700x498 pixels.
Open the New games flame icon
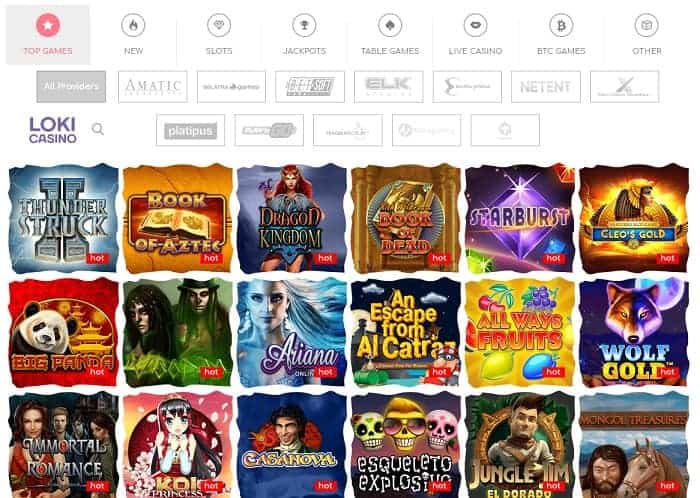[x=133, y=25]
